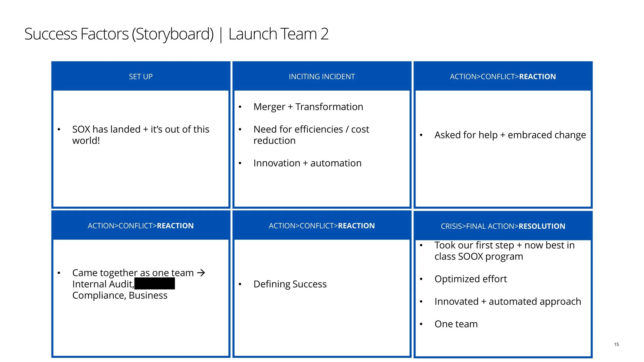Select Innovated + automated approach text
Screen dimensions: 644x362
point(507,301)
